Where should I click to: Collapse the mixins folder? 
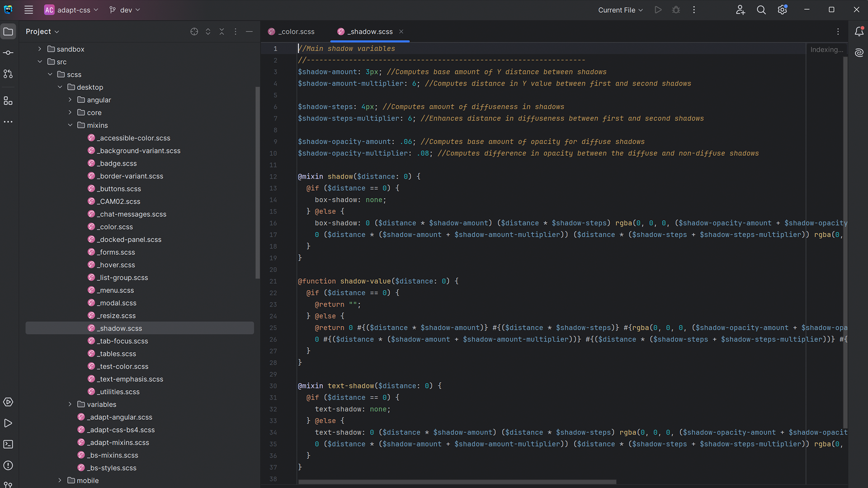point(70,125)
